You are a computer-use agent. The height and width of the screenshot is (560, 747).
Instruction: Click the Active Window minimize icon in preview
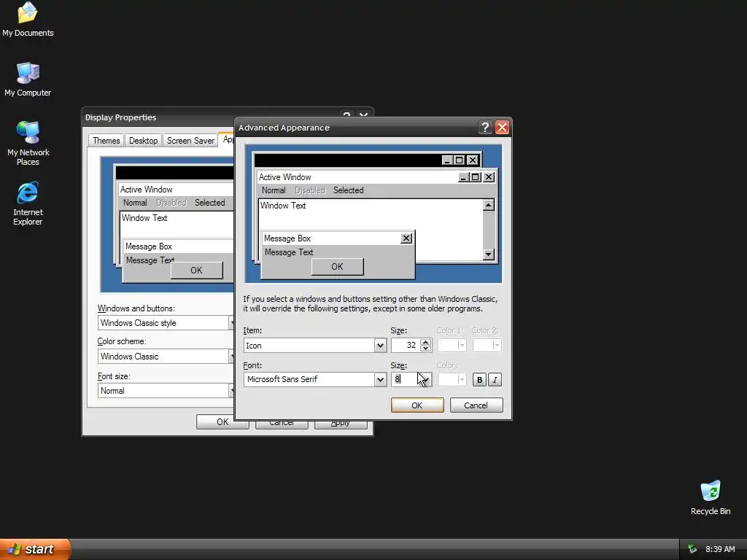click(x=463, y=177)
